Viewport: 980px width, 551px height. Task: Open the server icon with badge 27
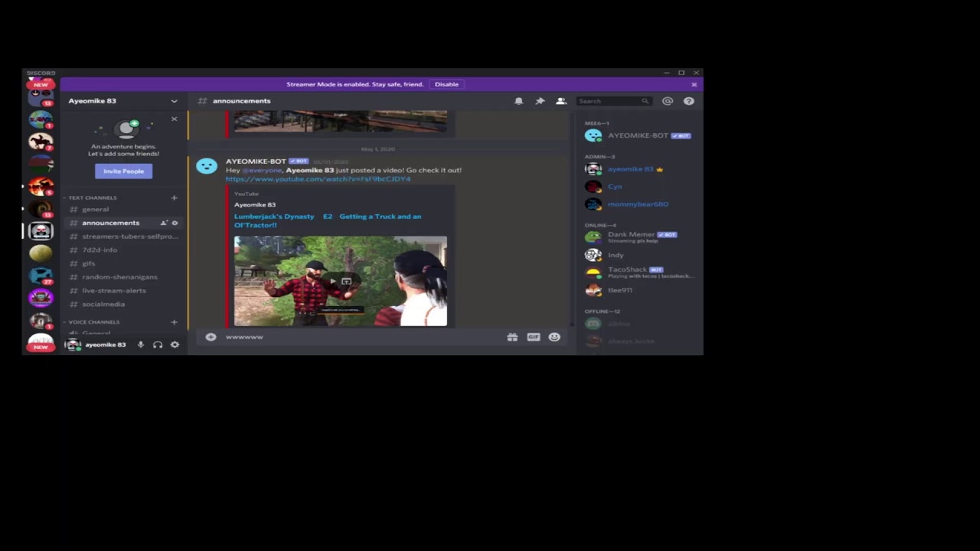click(x=41, y=275)
